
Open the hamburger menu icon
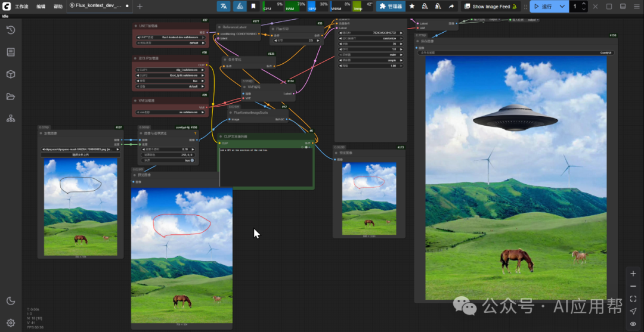pos(636,6)
